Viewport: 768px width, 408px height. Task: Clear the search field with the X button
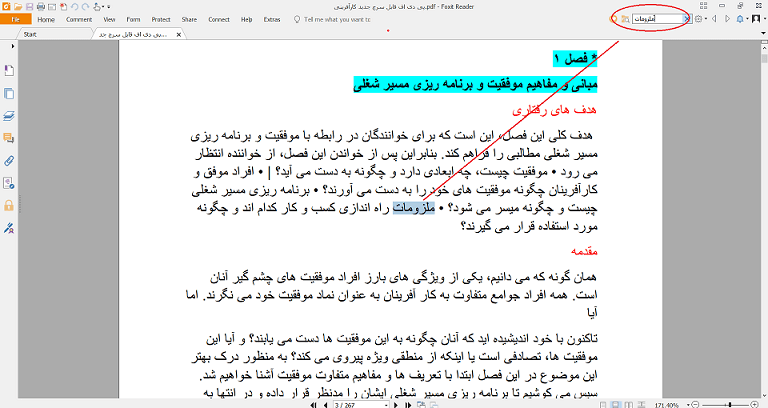[x=687, y=19]
